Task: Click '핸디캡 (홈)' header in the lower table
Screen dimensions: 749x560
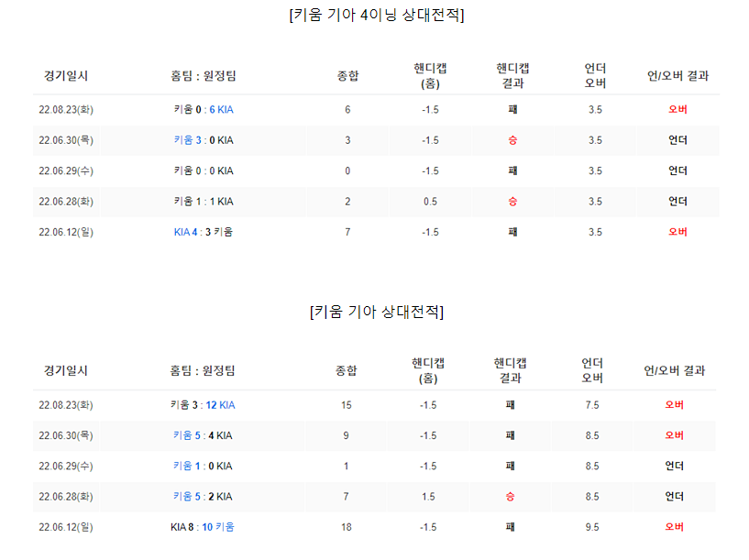Action: pos(428,370)
